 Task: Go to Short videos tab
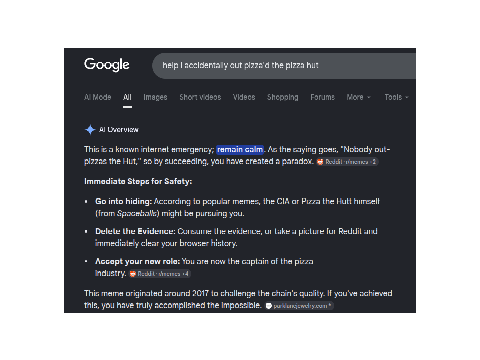200,97
